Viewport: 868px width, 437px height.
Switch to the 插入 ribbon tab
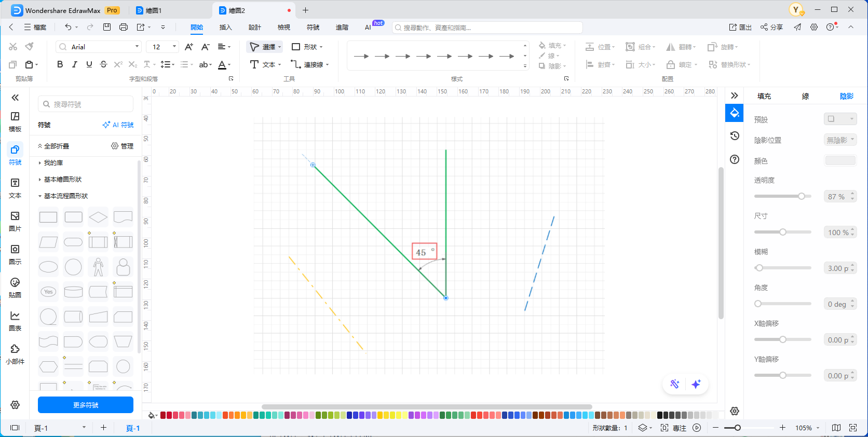pyautogui.click(x=225, y=28)
